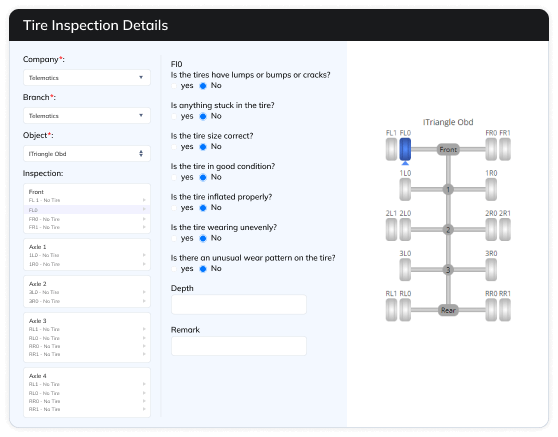The height and width of the screenshot is (437, 558).
Task: Open the Company dropdown
Action: click(87, 78)
